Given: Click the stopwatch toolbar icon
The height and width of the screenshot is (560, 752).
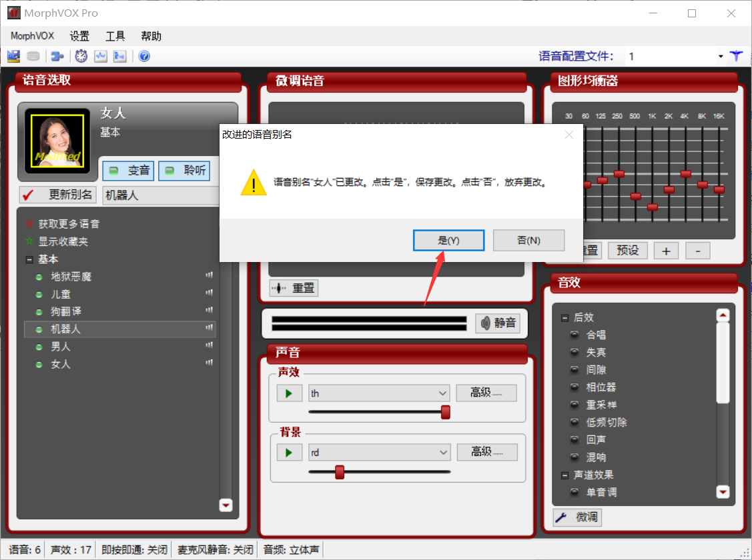Looking at the screenshot, I should coord(81,57).
